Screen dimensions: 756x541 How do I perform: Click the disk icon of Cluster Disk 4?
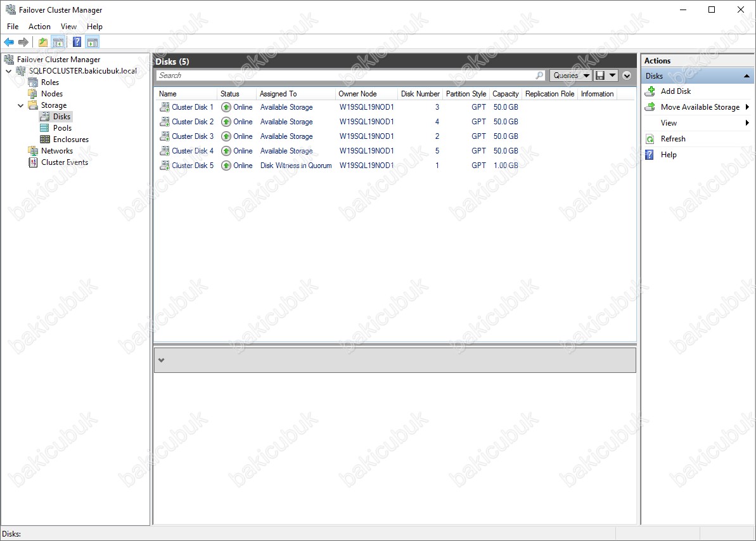click(164, 150)
